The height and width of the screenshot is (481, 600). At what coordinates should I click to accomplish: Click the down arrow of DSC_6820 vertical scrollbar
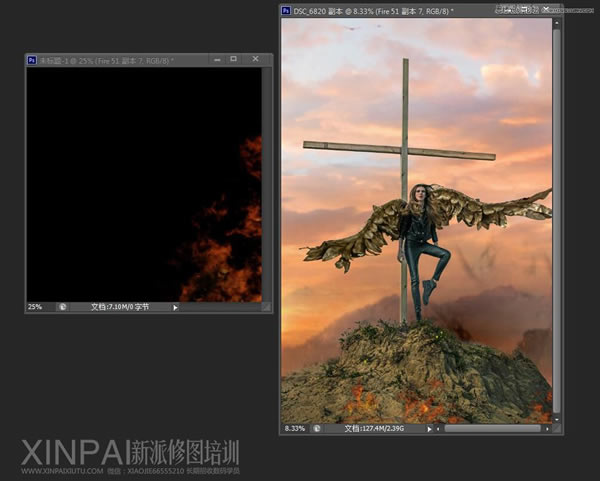[x=557, y=419]
